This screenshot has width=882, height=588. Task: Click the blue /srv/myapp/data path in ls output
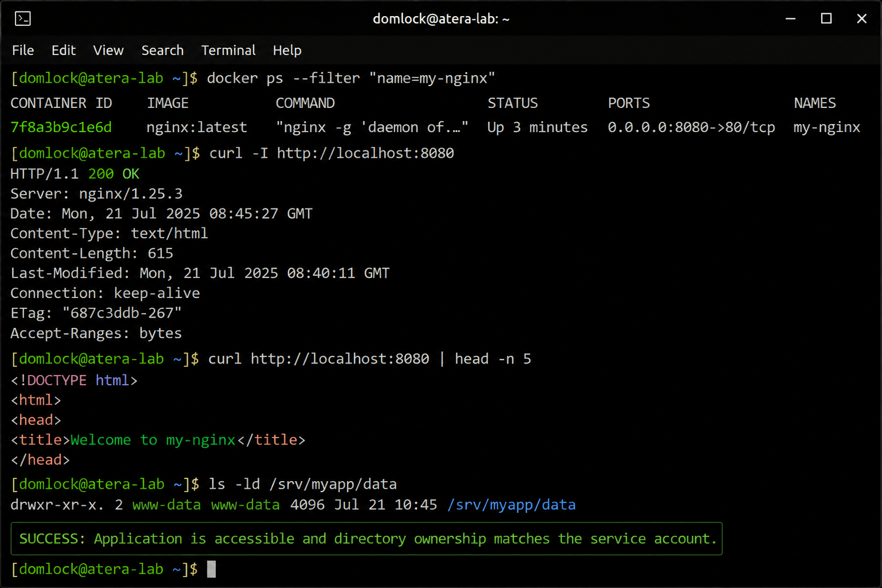coord(511,505)
